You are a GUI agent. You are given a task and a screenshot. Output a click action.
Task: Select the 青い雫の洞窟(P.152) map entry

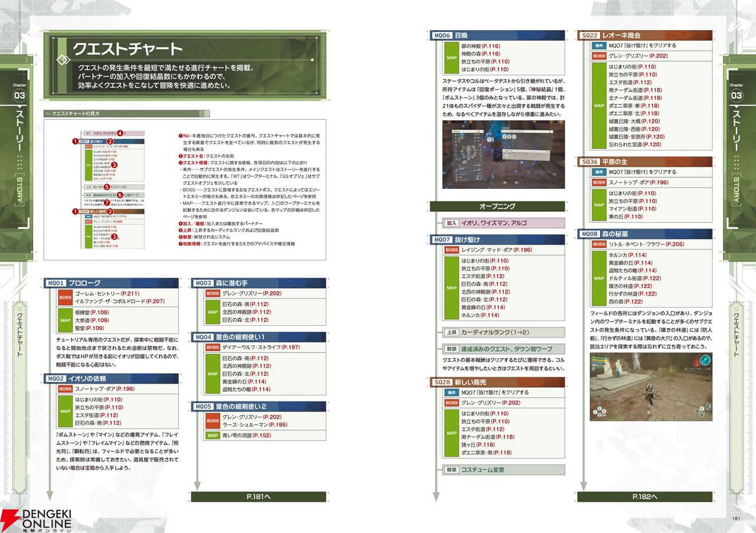246,436
